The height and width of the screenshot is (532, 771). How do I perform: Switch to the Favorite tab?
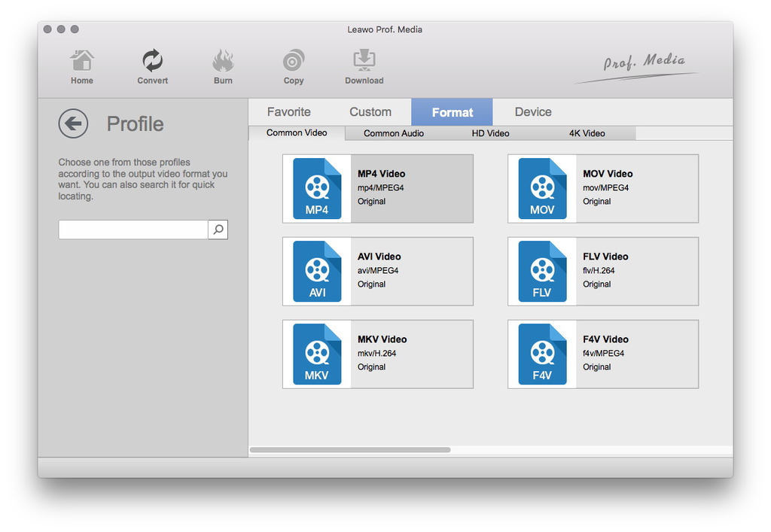pos(288,112)
